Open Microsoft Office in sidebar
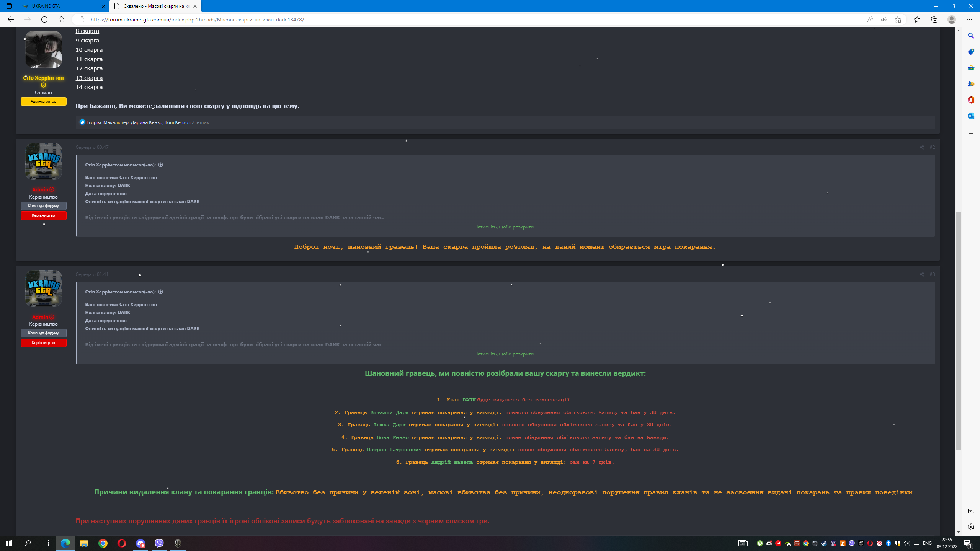 (x=971, y=100)
